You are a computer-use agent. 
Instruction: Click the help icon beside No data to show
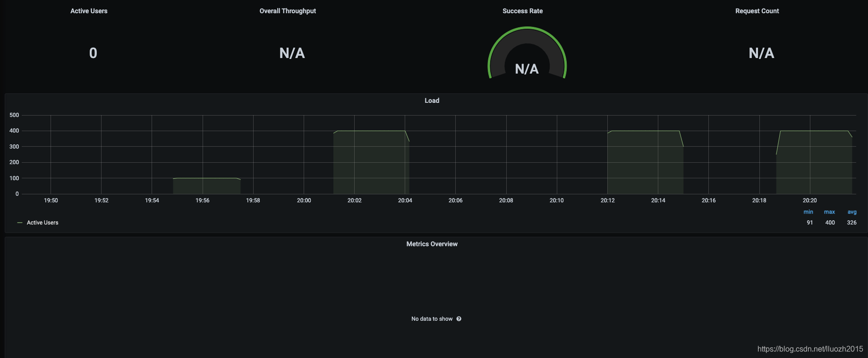[x=459, y=319]
